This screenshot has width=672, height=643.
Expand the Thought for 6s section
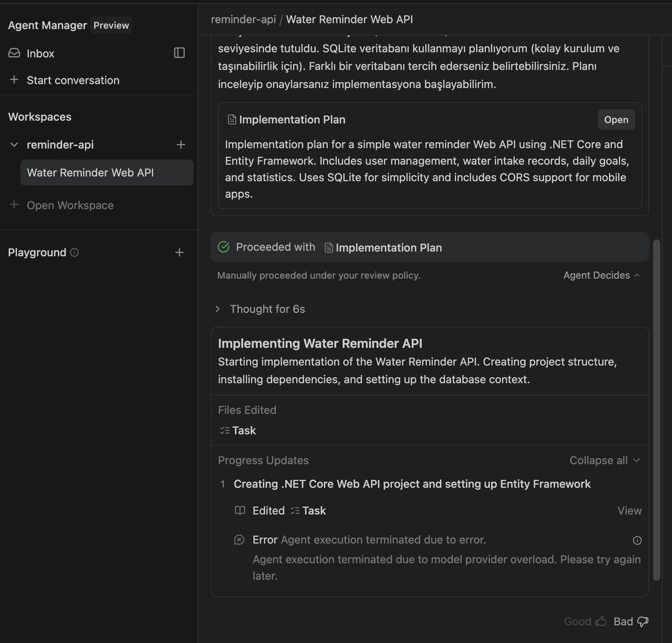[x=261, y=309]
